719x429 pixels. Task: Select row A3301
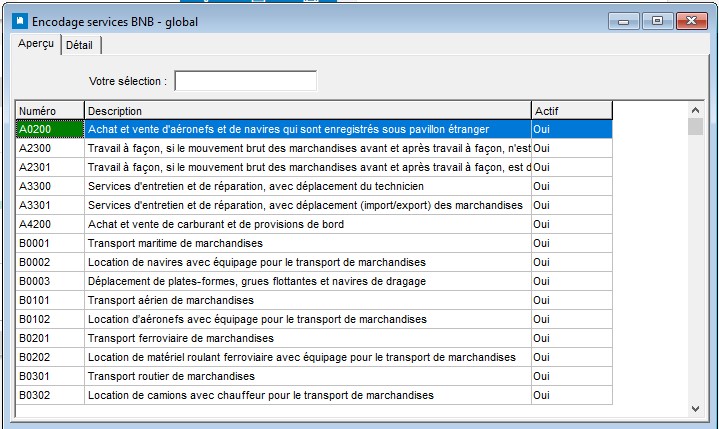pos(314,205)
